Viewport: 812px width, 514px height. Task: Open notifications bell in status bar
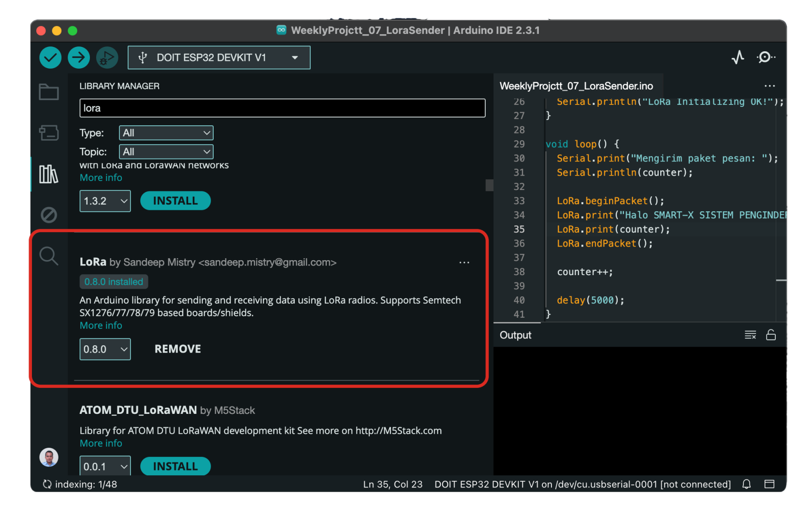[x=746, y=484]
